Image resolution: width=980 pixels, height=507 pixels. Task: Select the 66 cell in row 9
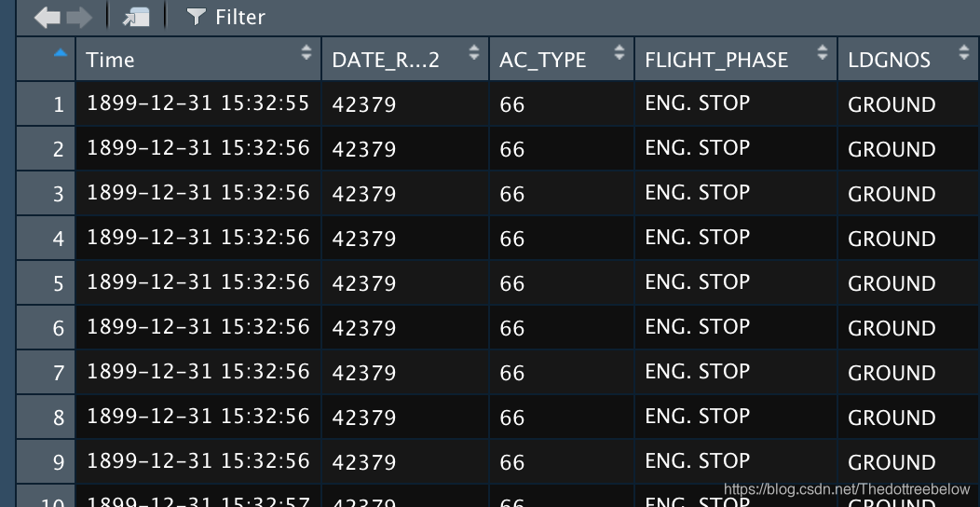562,461
